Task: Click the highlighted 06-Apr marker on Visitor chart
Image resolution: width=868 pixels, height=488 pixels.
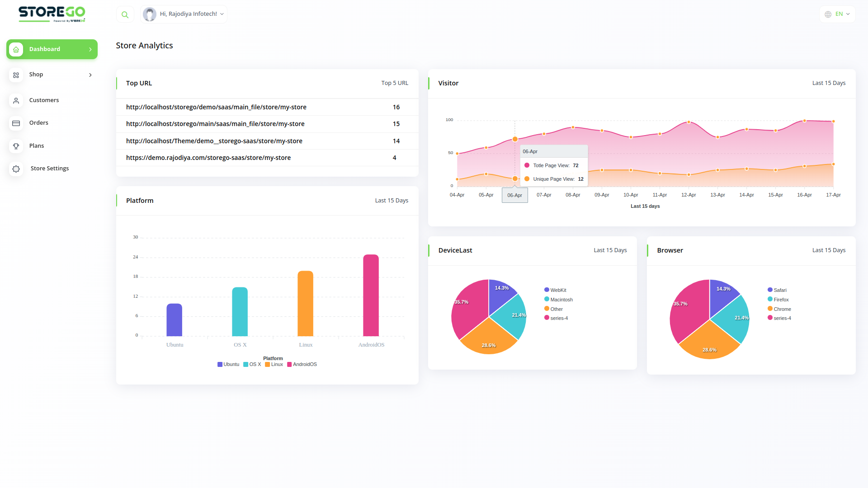Action: click(x=515, y=139)
